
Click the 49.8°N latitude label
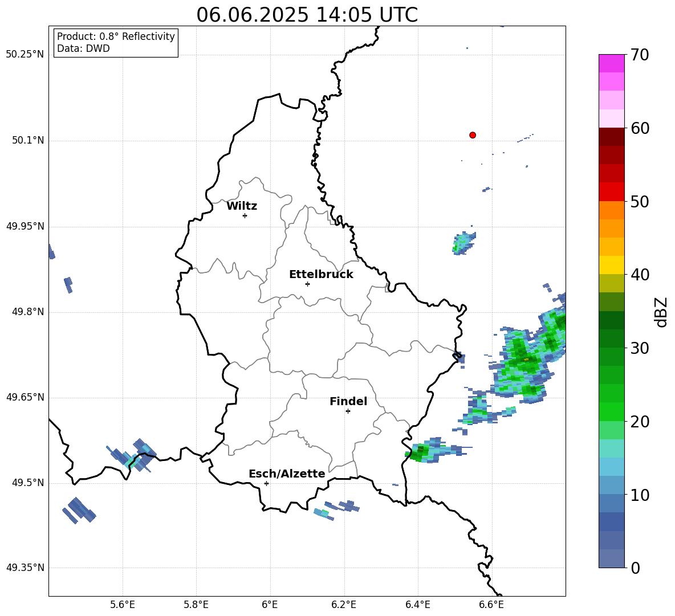tap(29, 312)
